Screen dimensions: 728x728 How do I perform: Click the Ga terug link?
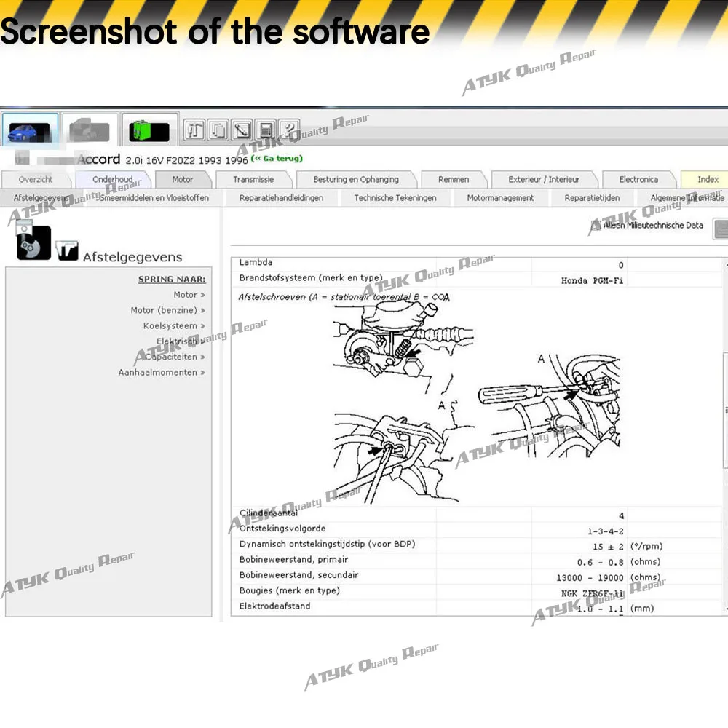(x=277, y=158)
